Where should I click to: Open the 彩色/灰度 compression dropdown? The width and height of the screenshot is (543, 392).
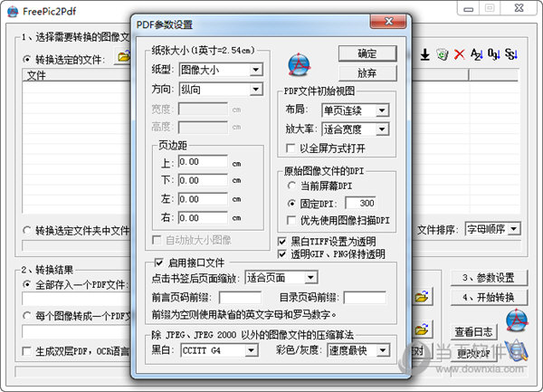[x=383, y=350]
